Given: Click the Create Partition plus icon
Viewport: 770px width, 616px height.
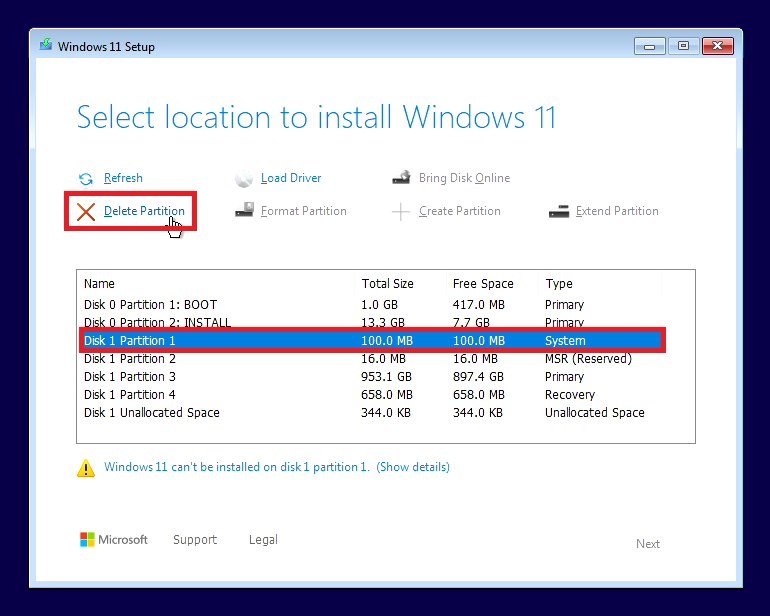Looking at the screenshot, I should click(x=401, y=212).
